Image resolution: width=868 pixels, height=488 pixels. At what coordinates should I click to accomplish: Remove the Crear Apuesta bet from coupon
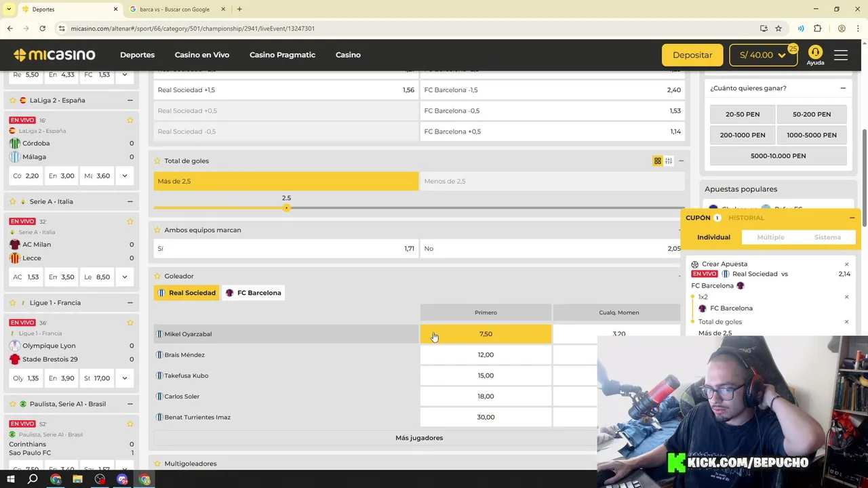[846, 264]
